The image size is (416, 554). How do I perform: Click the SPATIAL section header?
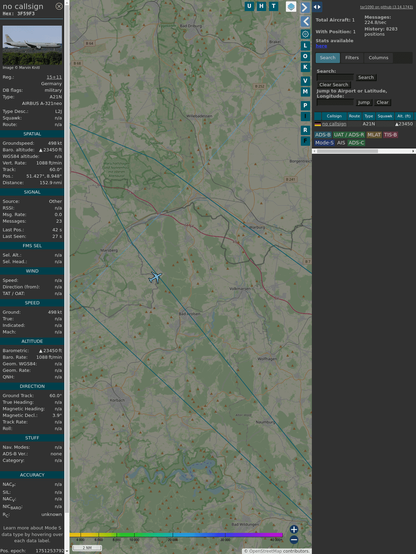[32, 134]
